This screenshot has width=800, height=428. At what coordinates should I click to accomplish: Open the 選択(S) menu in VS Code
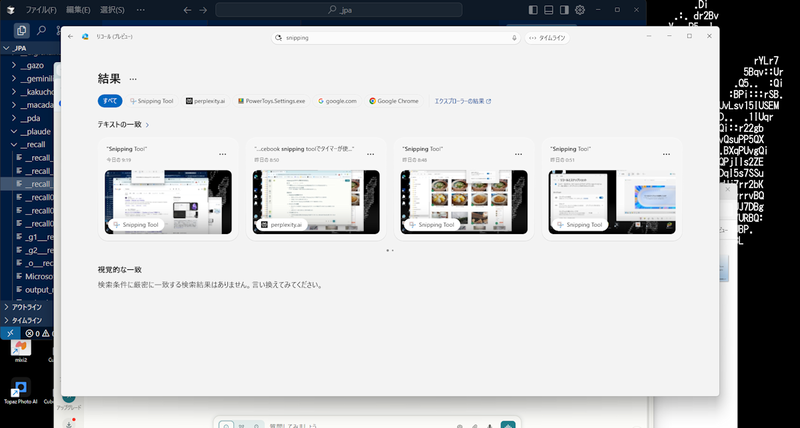pos(112,10)
